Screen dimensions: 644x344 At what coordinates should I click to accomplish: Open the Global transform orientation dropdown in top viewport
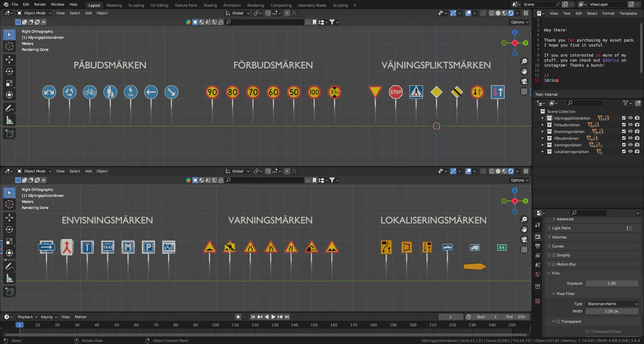(237, 13)
